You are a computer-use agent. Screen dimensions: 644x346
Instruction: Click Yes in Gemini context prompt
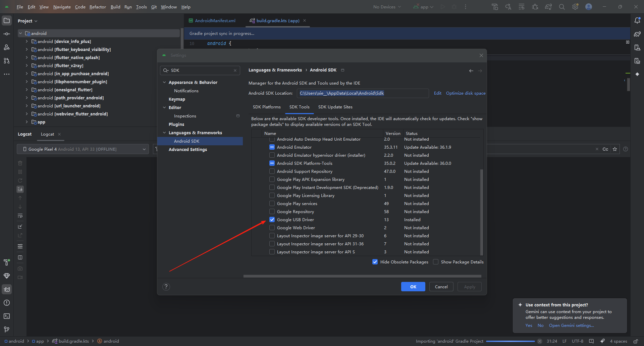(529, 325)
